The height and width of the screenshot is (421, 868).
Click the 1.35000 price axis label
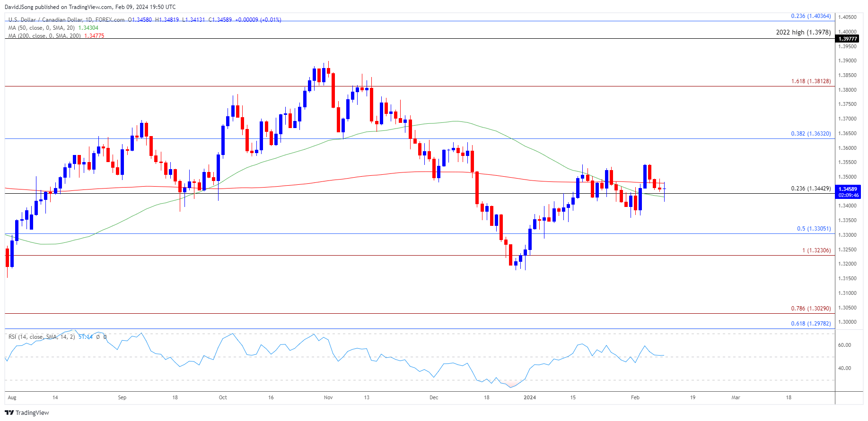[x=847, y=177]
